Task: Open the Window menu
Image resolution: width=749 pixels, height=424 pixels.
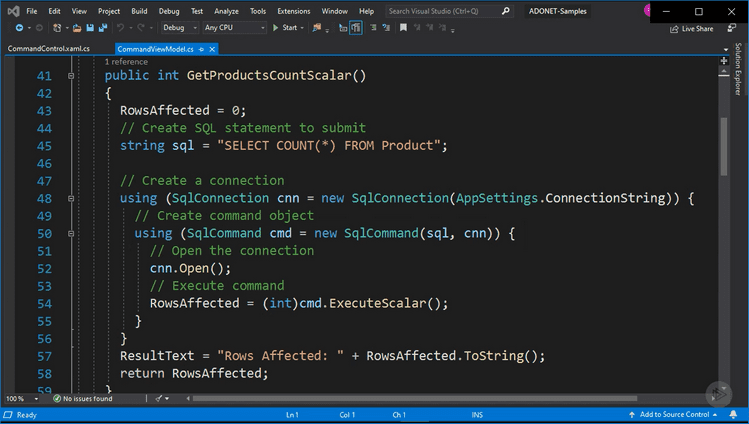Action: (334, 11)
